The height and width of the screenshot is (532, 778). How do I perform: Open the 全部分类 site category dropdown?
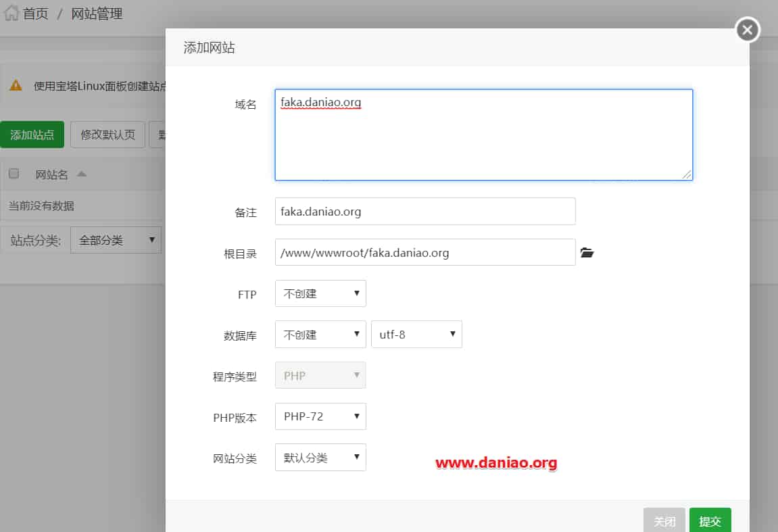click(x=116, y=240)
